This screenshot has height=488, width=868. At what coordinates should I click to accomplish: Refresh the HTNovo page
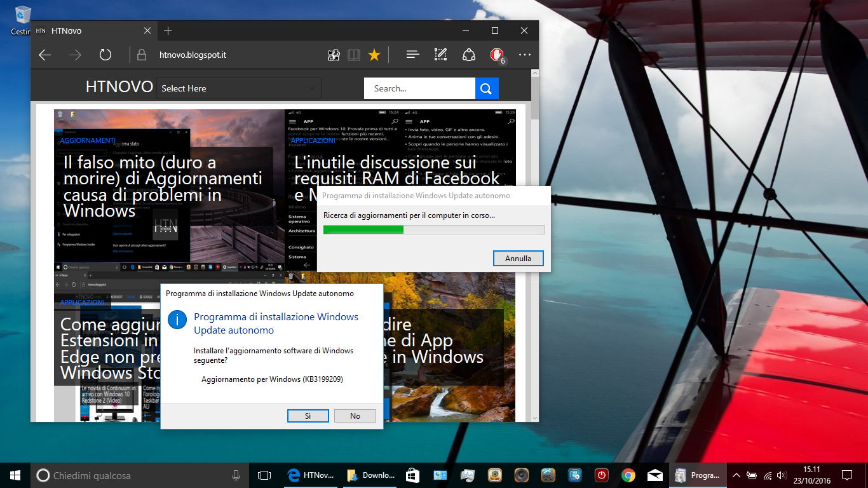click(105, 55)
